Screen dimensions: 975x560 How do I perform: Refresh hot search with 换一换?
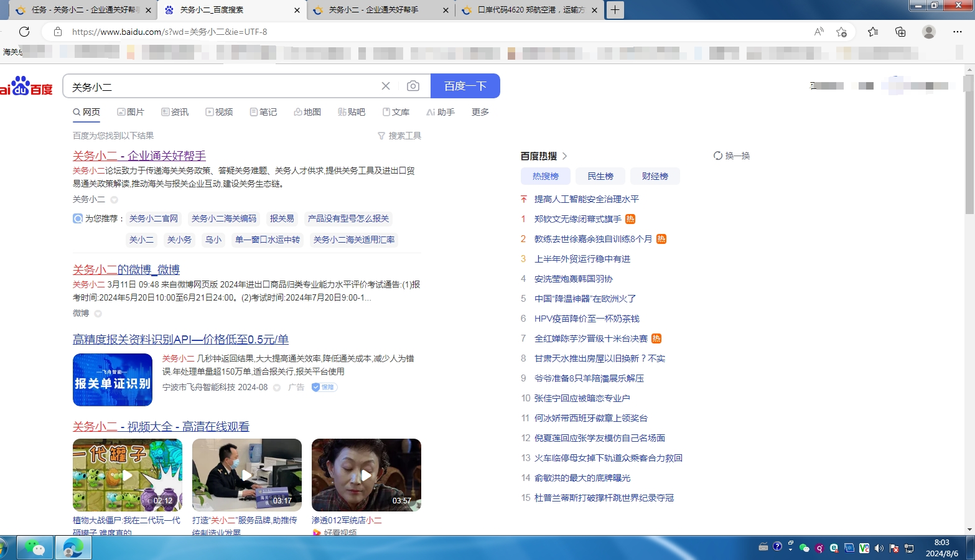[732, 156]
